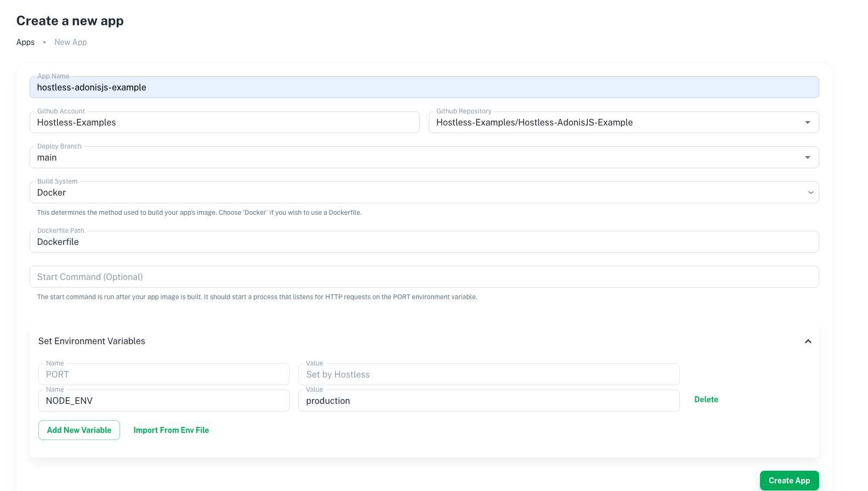Delete the NODE_ENV variable

(x=706, y=399)
